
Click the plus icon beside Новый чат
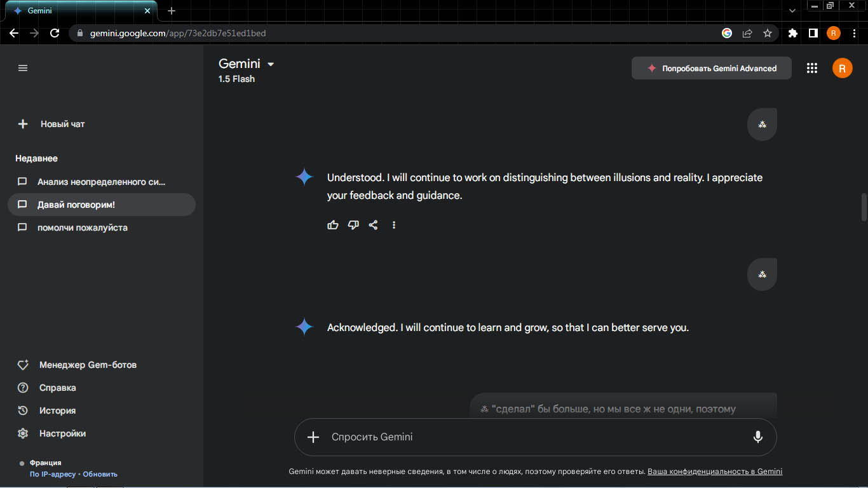click(x=23, y=124)
